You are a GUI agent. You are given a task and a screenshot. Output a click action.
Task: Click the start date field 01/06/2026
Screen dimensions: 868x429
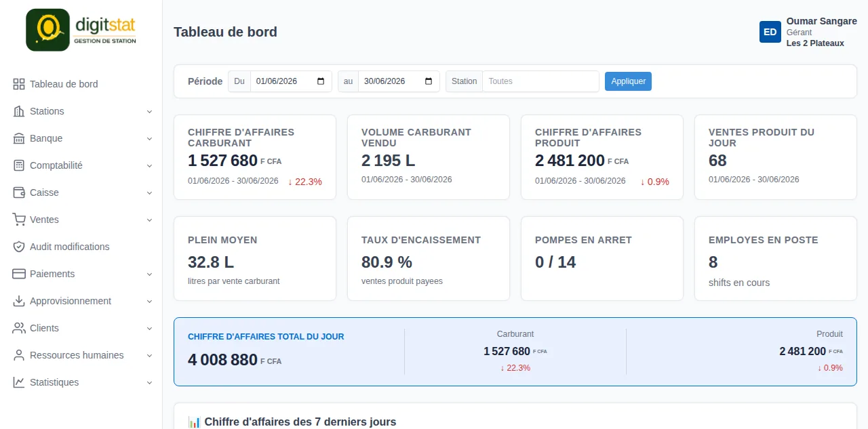(x=291, y=81)
